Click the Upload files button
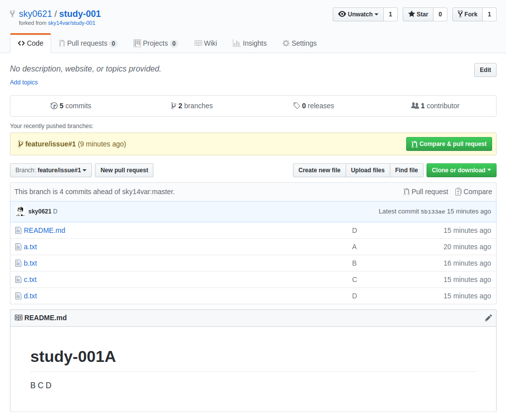Viewport: 506px width, 420px height. [368, 170]
